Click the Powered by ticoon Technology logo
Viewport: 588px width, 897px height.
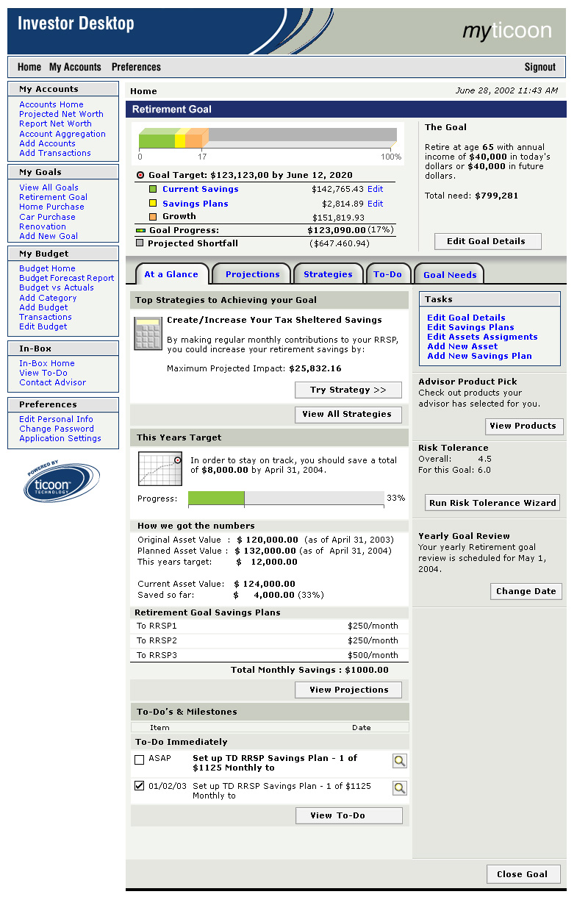pyautogui.click(x=61, y=483)
